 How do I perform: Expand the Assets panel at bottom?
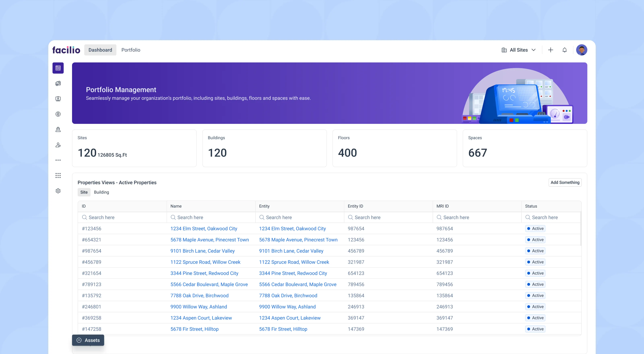[88, 340]
